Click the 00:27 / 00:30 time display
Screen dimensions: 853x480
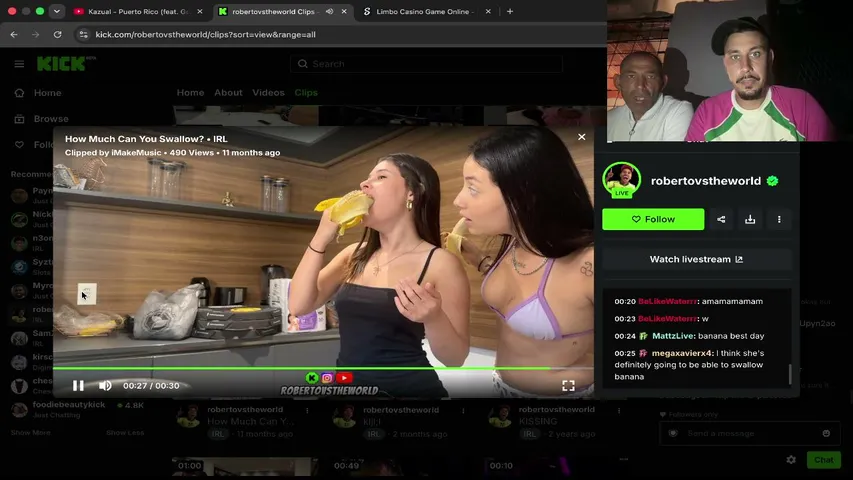pos(151,385)
